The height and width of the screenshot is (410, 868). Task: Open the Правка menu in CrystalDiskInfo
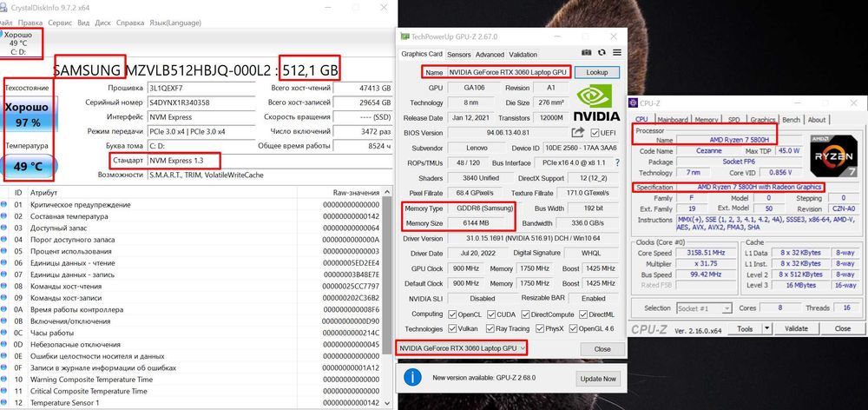30,23
